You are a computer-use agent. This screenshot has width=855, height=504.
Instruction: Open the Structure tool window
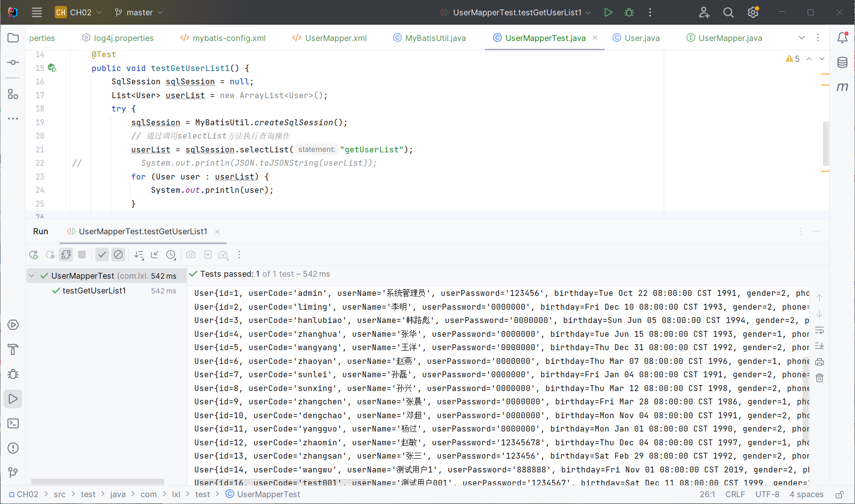click(13, 94)
